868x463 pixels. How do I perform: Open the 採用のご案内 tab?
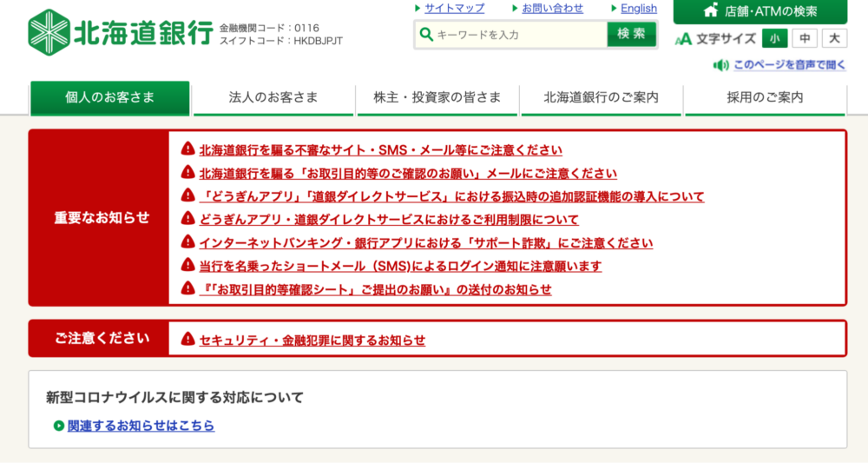(x=765, y=98)
